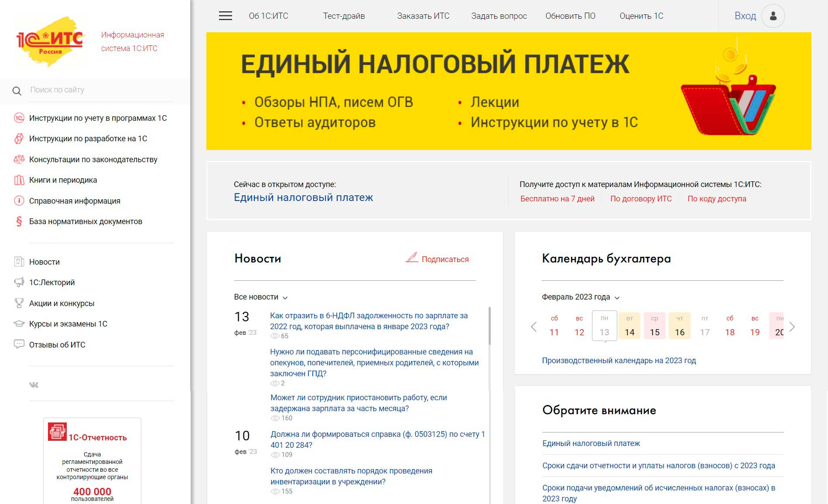Open news about порядок проведения инвентаризации
This screenshot has height=504, width=828.
click(x=351, y=476)
